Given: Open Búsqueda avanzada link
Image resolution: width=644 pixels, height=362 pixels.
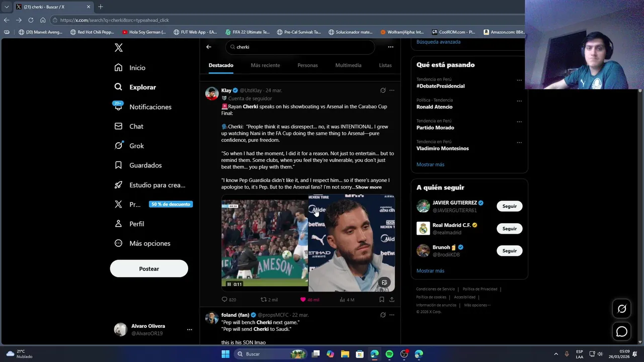Looking at the screenshot, I should 438,42.
